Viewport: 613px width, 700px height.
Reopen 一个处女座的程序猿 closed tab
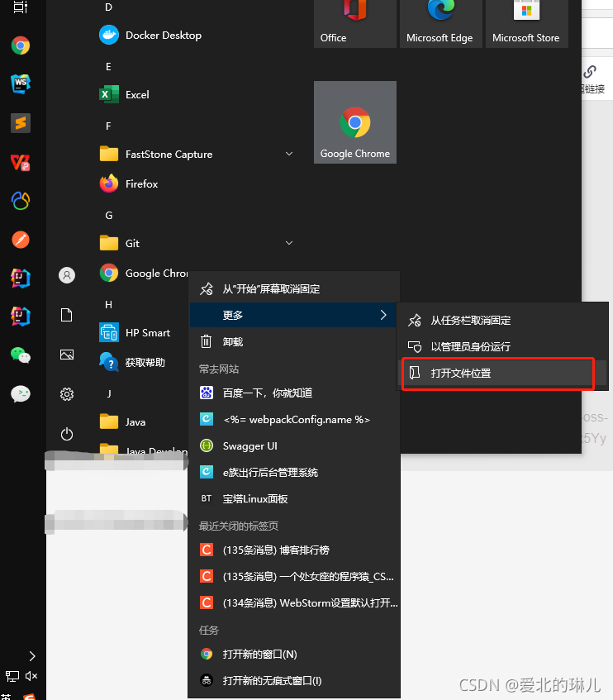click(x=293, y=576)
